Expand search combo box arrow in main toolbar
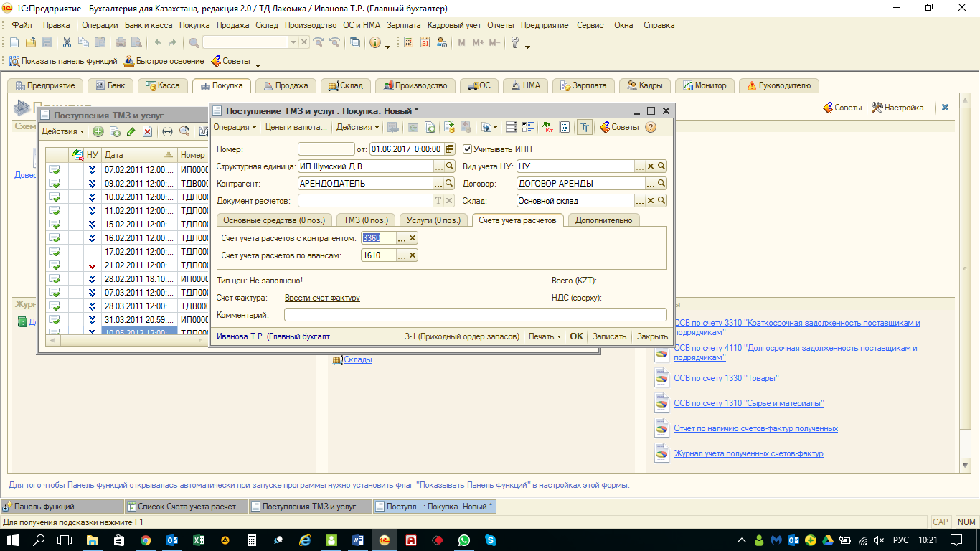Viewport: 980px width, 551px height. tap(293, 42)
